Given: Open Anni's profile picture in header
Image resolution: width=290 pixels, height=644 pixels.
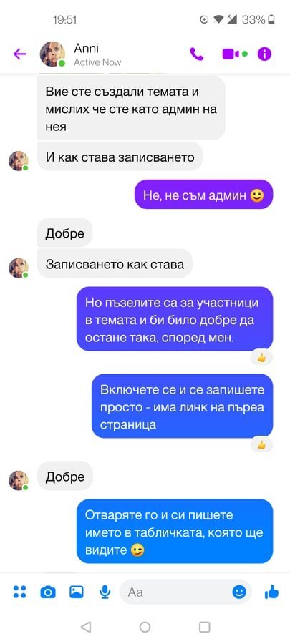Looking at the screenshot, I should tap(52, 54).
